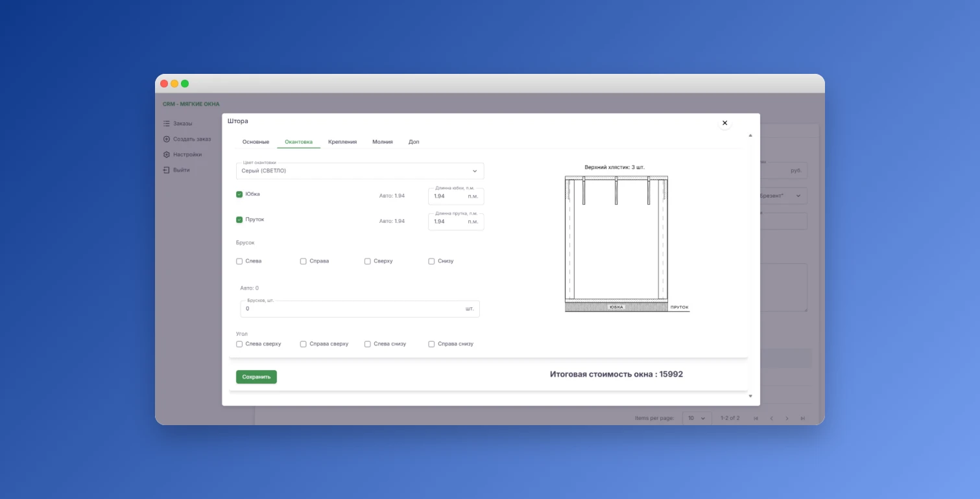Switch to the Крепления tab
This screenshot has height=499, width=980.
pos(342,142)
